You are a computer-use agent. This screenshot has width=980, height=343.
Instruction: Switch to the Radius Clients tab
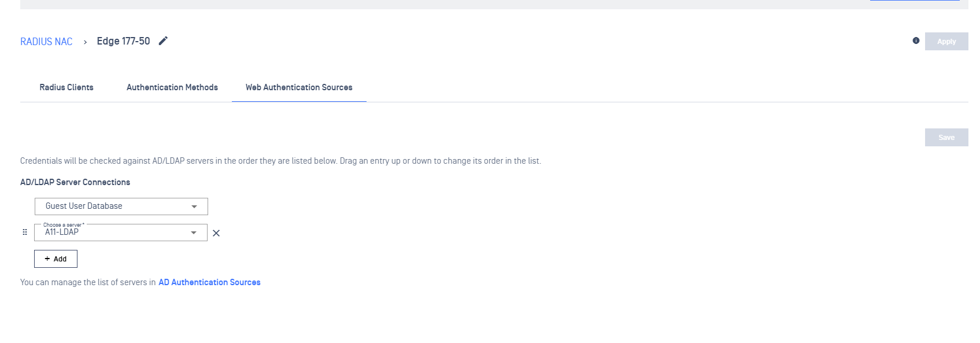coord(66,87)
